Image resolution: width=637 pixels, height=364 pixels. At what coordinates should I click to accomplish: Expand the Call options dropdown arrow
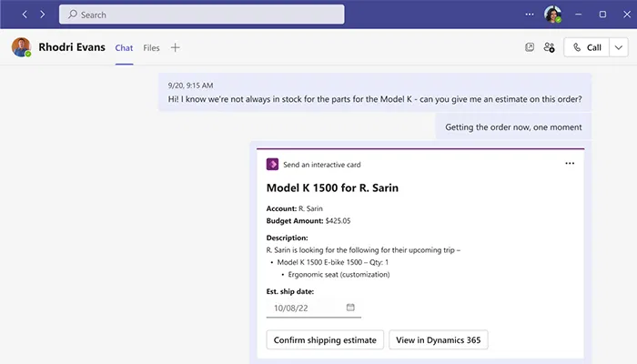[x=621, y=47]
